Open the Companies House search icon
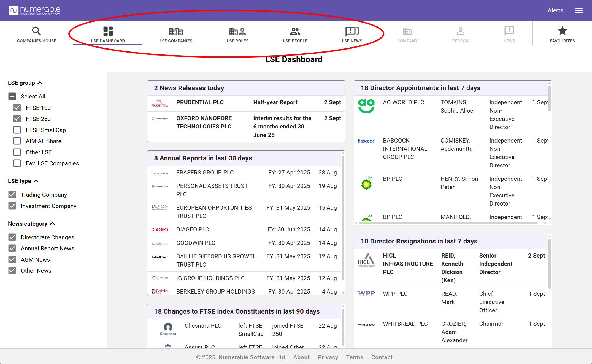The image size is (592, 364). [36, 31]
